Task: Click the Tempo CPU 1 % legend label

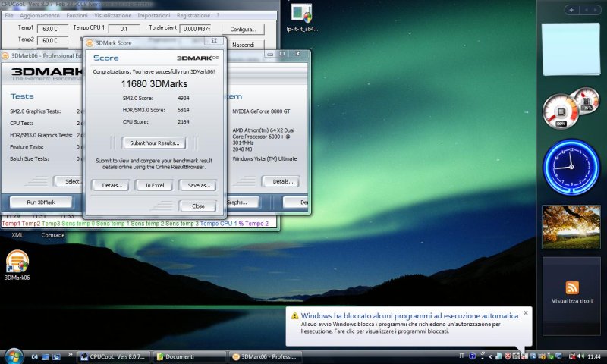Action: 222,224
